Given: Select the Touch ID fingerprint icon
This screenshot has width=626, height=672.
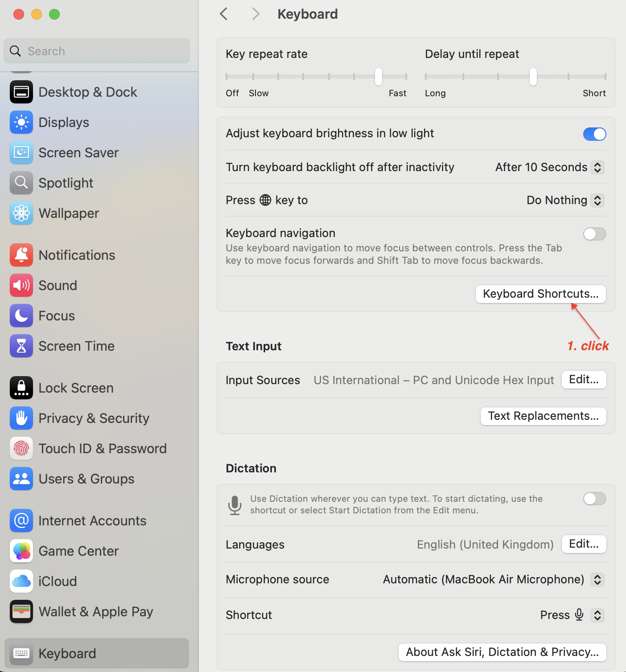Looking at the screenshot, I should (21, 448).
